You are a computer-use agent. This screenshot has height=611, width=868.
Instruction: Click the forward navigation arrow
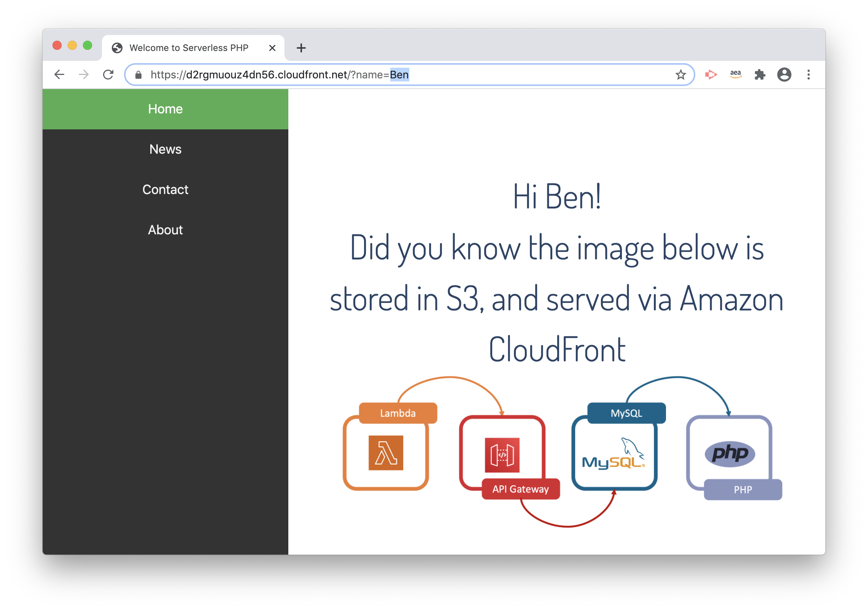tap(84, 75)
